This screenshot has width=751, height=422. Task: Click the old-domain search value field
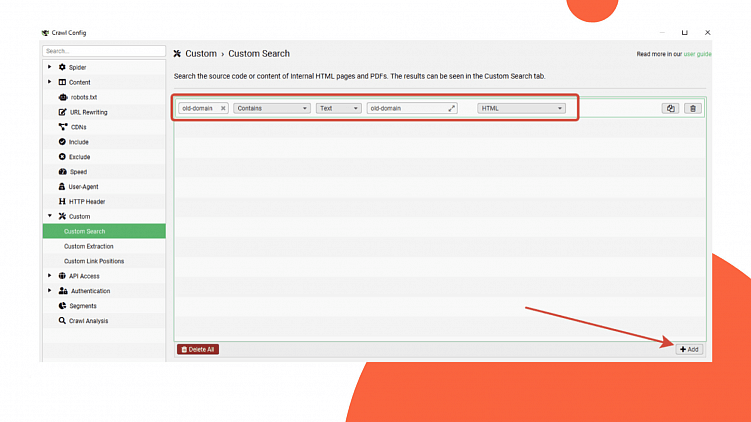coord(412,108)
